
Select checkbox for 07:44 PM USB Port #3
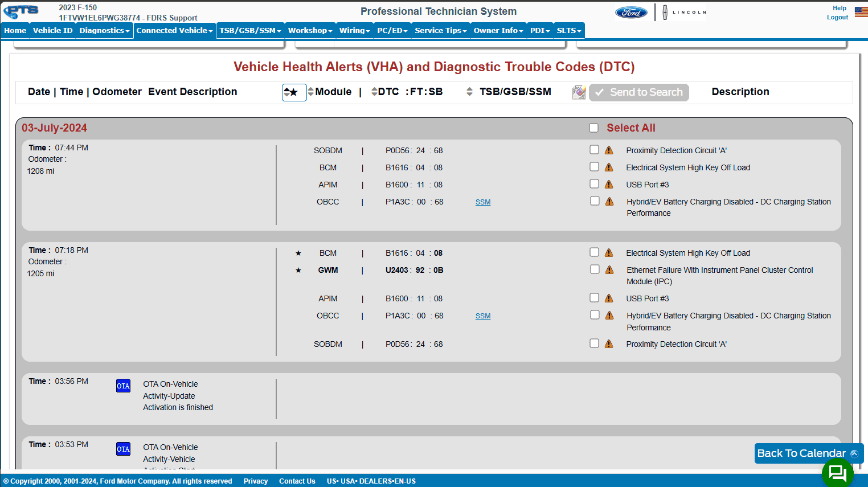tap(595, 184)
